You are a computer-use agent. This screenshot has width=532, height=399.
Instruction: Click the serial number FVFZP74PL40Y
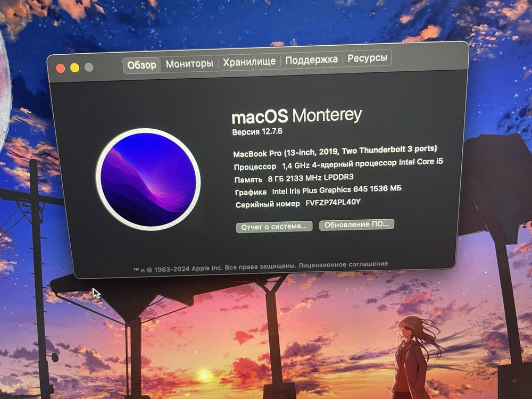pos(333,203)
